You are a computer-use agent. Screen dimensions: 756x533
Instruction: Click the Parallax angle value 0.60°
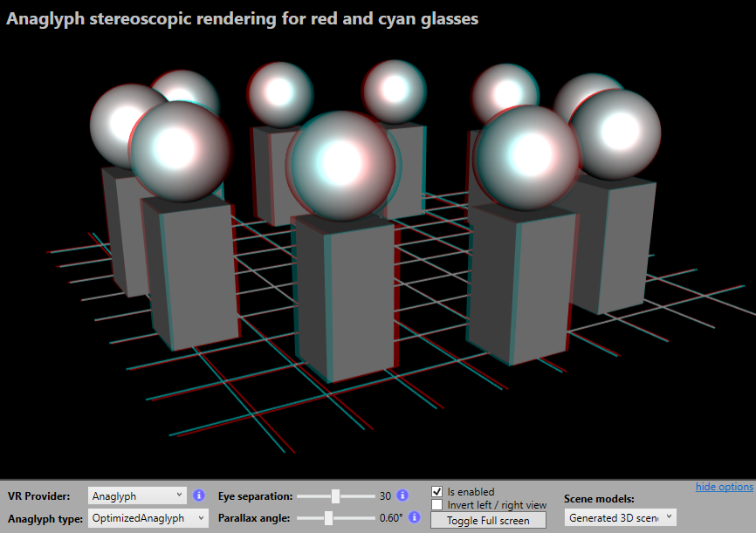[x=391, y=518]
